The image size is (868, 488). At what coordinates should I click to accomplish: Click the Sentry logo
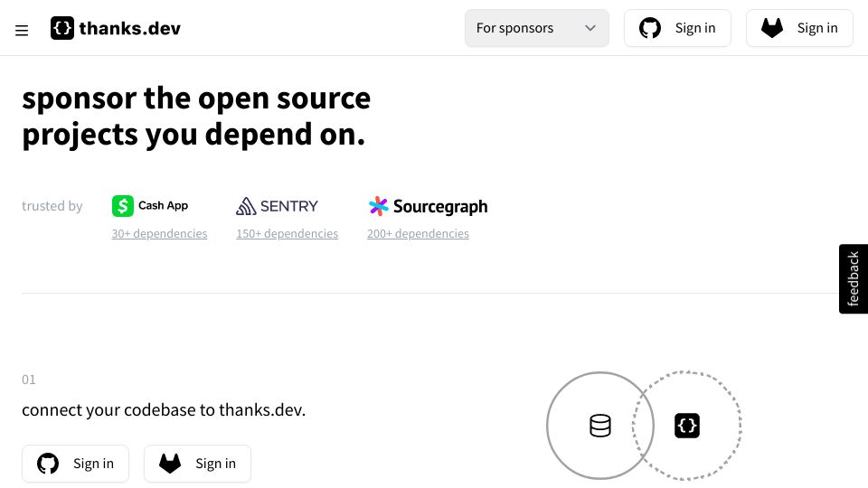[x=277, y=206]
